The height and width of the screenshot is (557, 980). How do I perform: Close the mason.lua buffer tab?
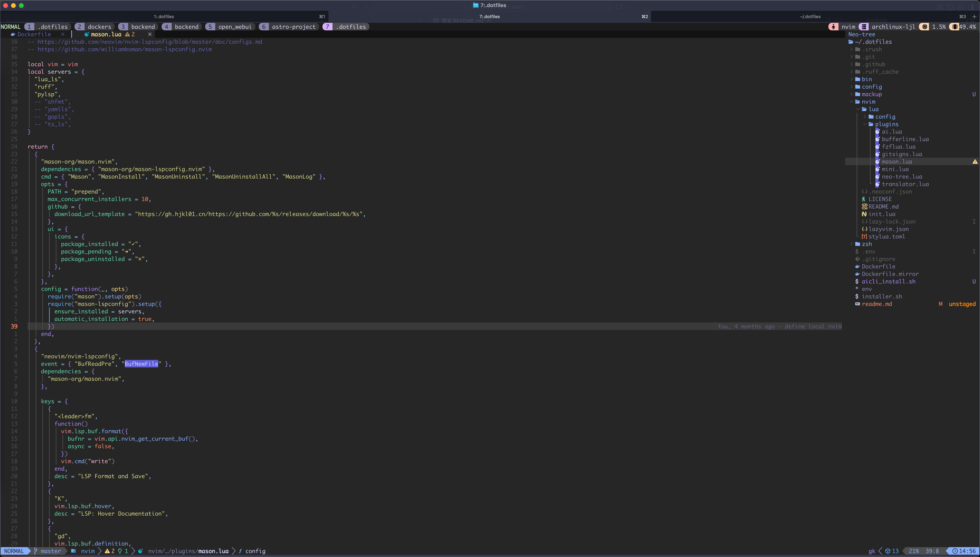(150, 34)
